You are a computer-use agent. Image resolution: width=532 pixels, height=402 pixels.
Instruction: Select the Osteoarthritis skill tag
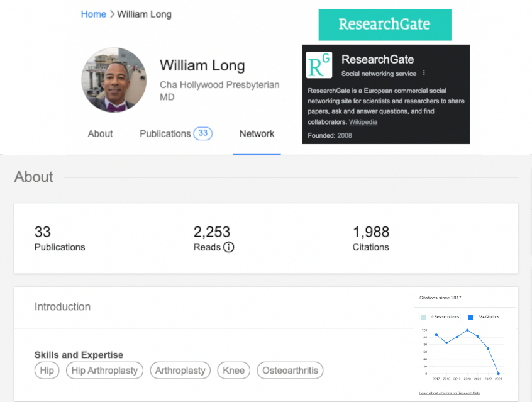(x=290, y=371)
